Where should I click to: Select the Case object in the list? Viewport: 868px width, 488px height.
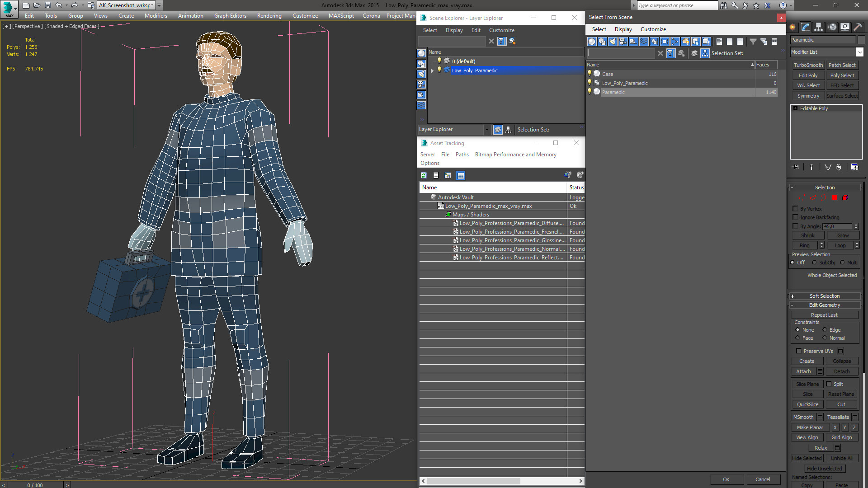pos(608,74)
